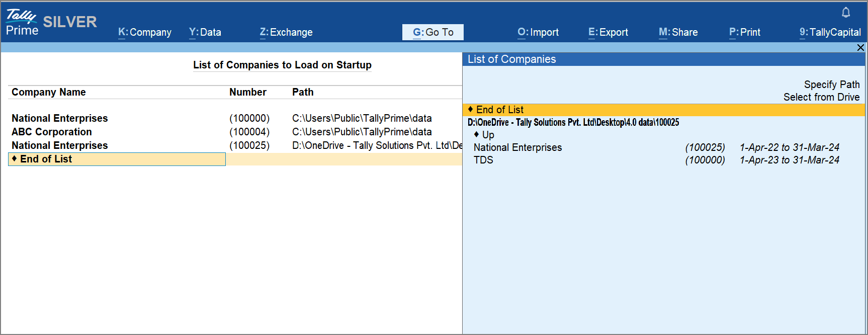Open the Z: Exchange menu
Image resolution: width=868 pixels, height=335 pixels.
point(286,32)
